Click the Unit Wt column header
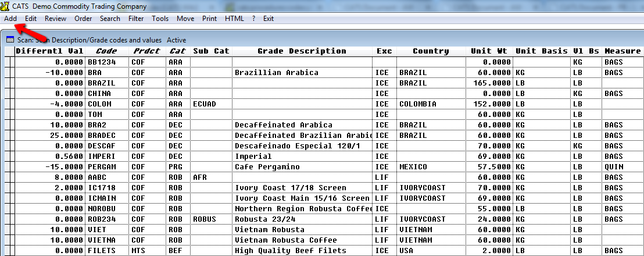 489,51
